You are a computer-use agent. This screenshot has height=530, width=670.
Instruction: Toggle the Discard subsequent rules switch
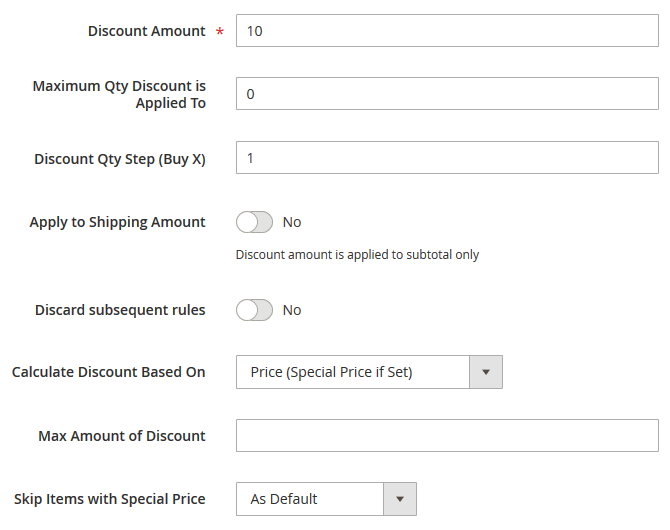(x=254, y=310)
